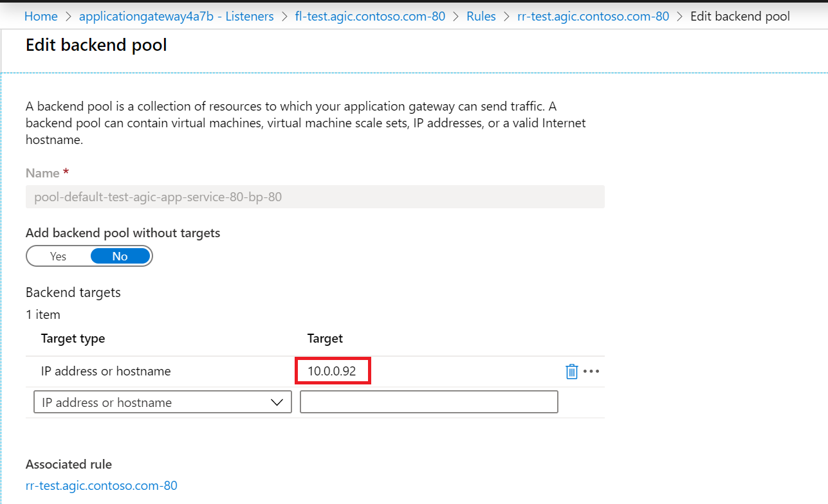Open the associated rule link at the bottom
This screenshot has height=504, width=828.
tap(102, 485)
